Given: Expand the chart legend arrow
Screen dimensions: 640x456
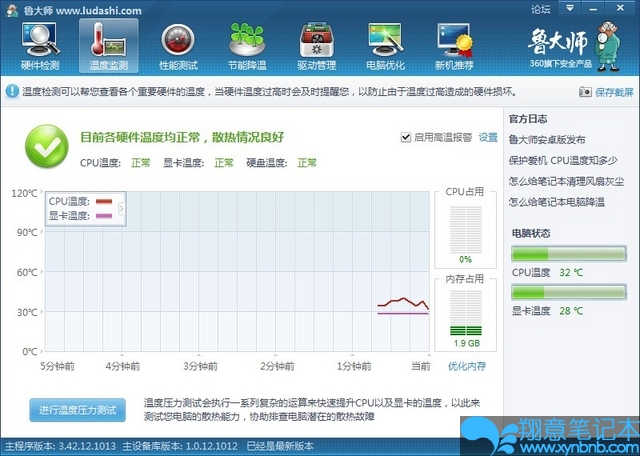Looking at the screenshot, I should (121, 209).
